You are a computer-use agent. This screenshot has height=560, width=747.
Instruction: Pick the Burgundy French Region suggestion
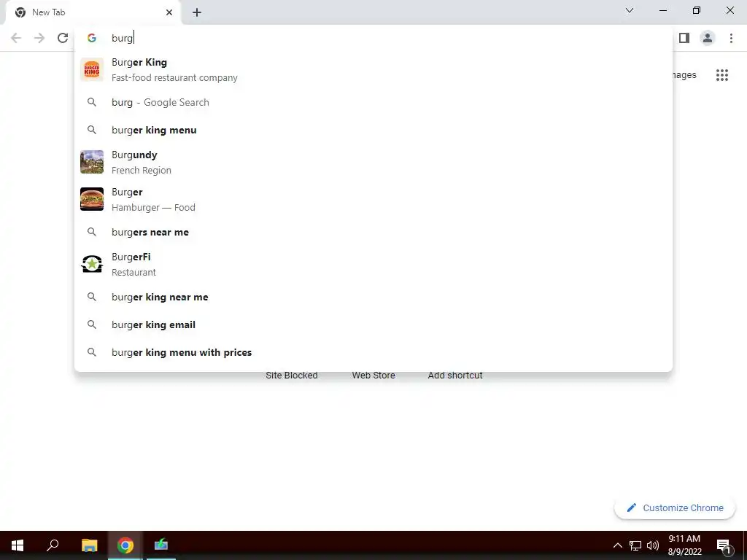pos(373,163)
